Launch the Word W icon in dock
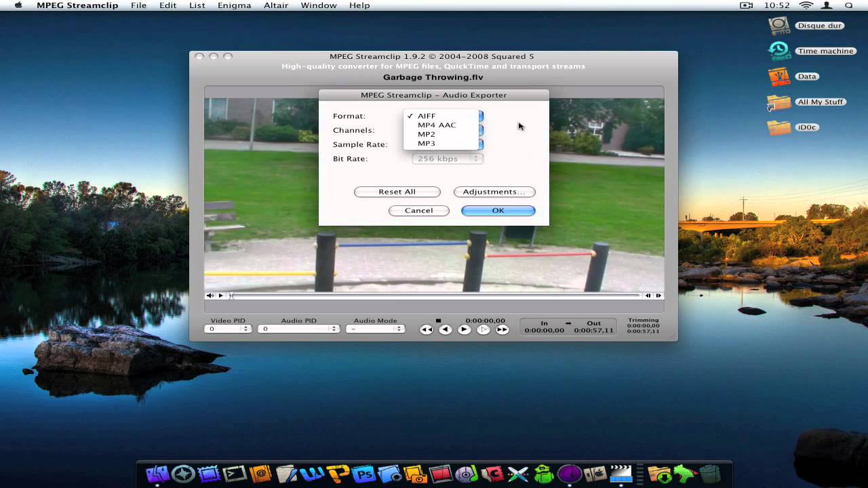Viewport: 868px width, 488px height. point(313,473)
